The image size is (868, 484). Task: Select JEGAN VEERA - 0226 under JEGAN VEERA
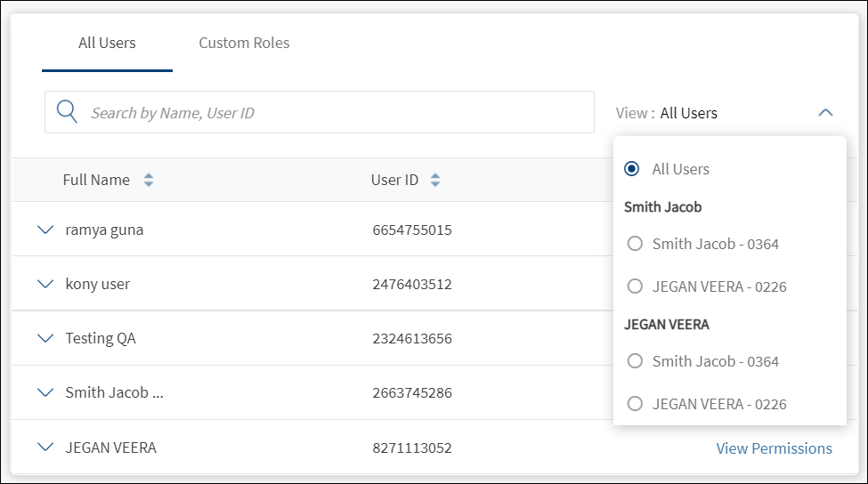pos(635,404)
